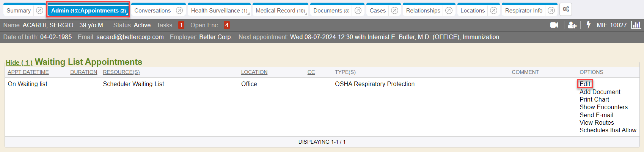
Task: Pop out the Respirator Info arrow icon
Action: (551, 11)
